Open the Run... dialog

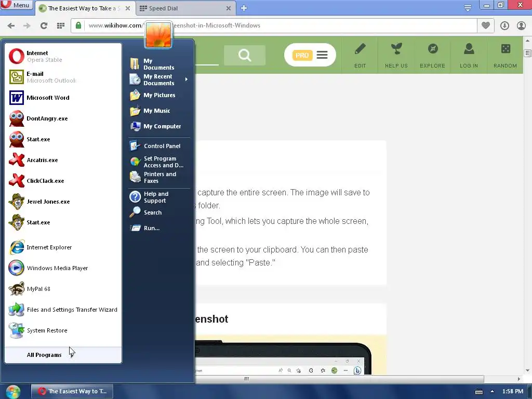(x=159, y=228)
